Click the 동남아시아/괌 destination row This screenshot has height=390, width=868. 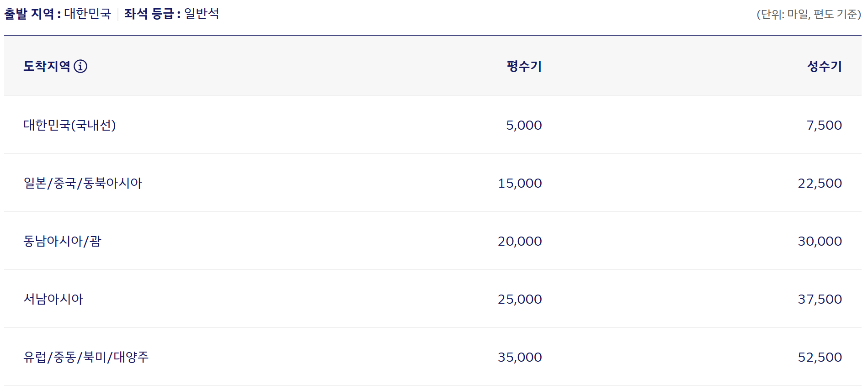[433, 241]
